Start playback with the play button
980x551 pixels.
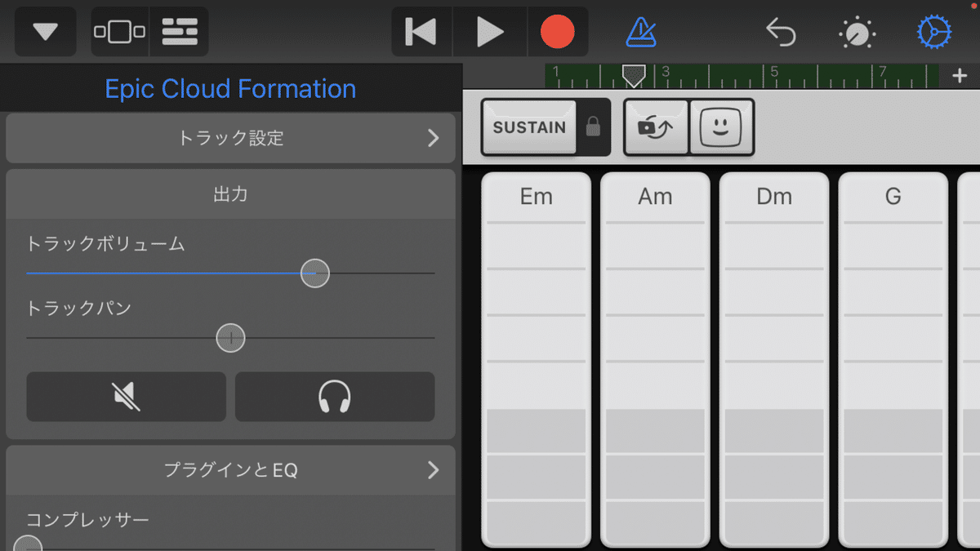[x=490, y=32]
